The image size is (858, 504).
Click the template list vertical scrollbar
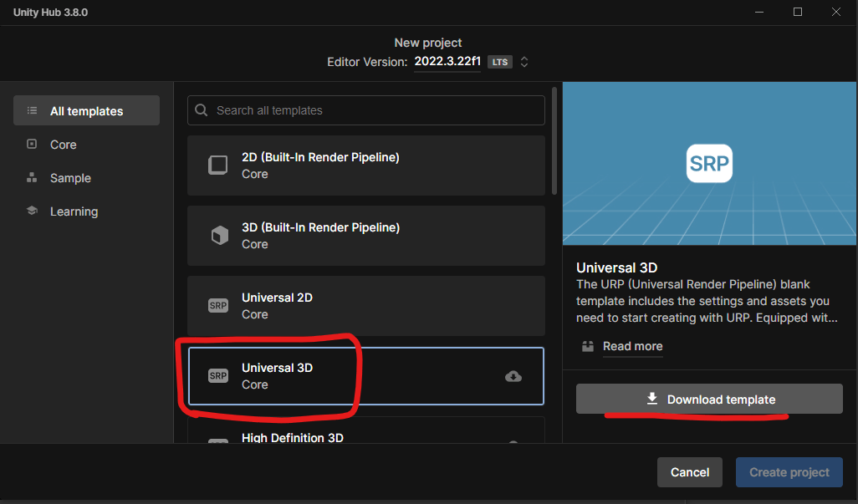(554, 142)
